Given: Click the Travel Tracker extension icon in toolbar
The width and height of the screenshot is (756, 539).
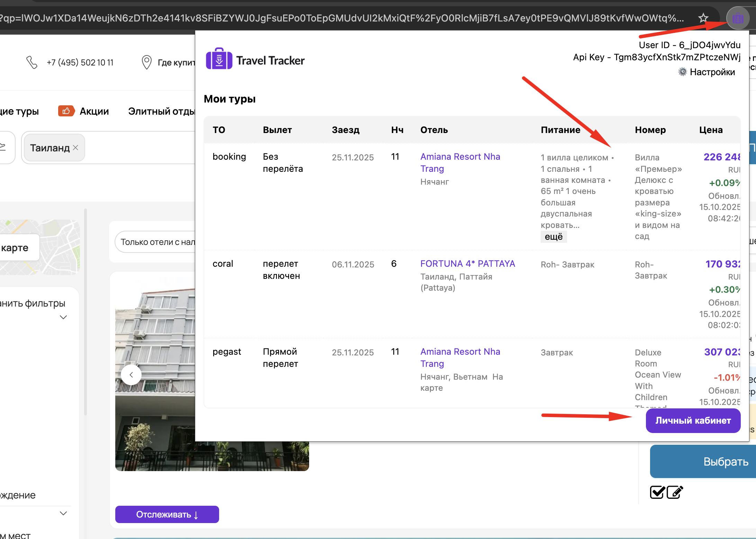Looking at the screenshot, I should 737,18.
